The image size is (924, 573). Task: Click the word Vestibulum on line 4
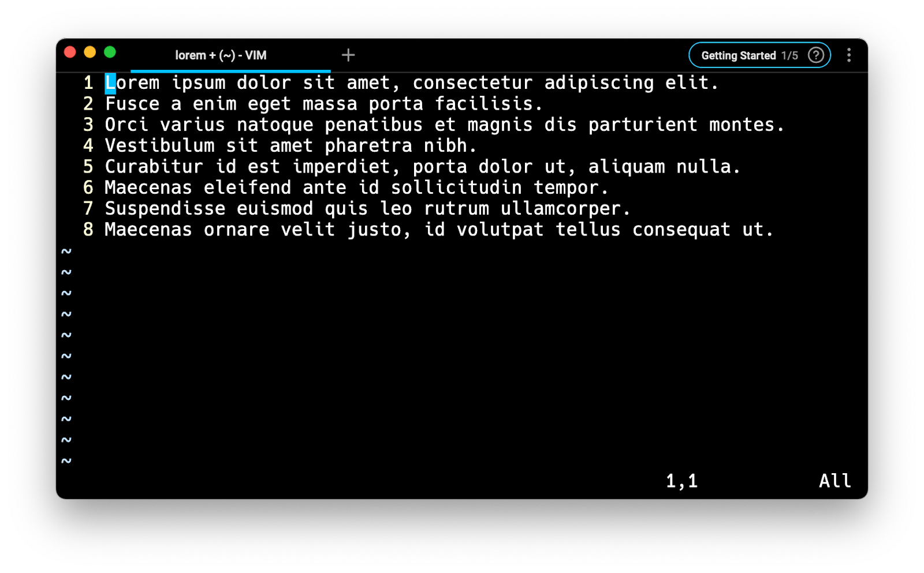[159, 145]
